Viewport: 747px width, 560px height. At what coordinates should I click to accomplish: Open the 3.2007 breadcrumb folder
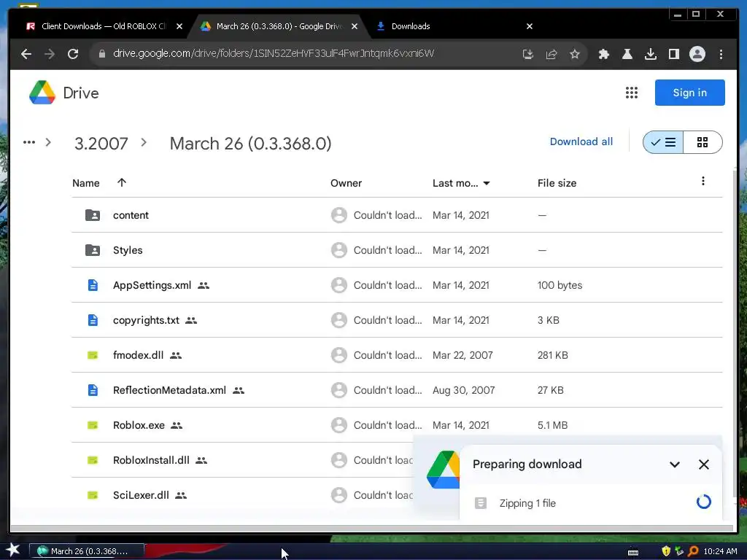(x=101, y=144)
